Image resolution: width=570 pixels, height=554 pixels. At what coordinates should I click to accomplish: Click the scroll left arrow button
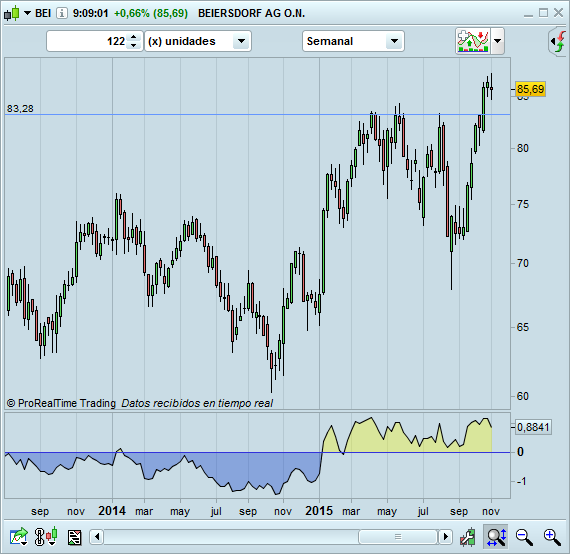point(97,537)
